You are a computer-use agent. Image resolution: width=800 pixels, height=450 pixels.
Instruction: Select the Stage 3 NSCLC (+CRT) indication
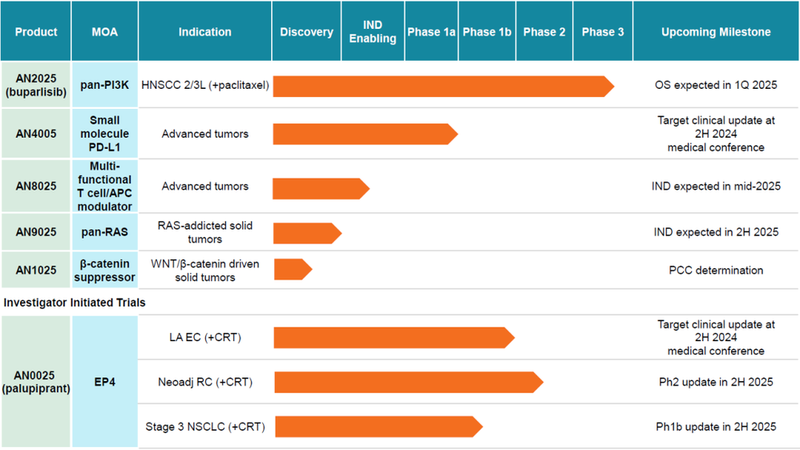pyautogui.click(x=204, y=426)
